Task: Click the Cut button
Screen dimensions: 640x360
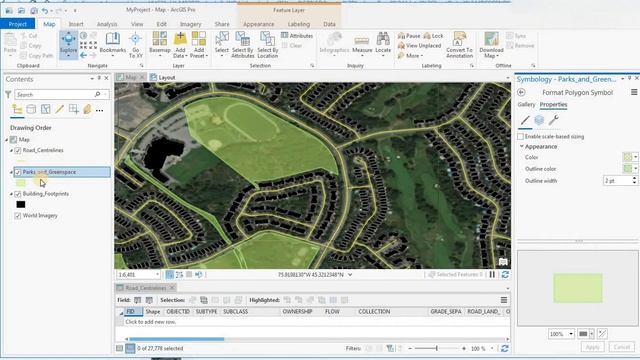Action: coord(29,36)
